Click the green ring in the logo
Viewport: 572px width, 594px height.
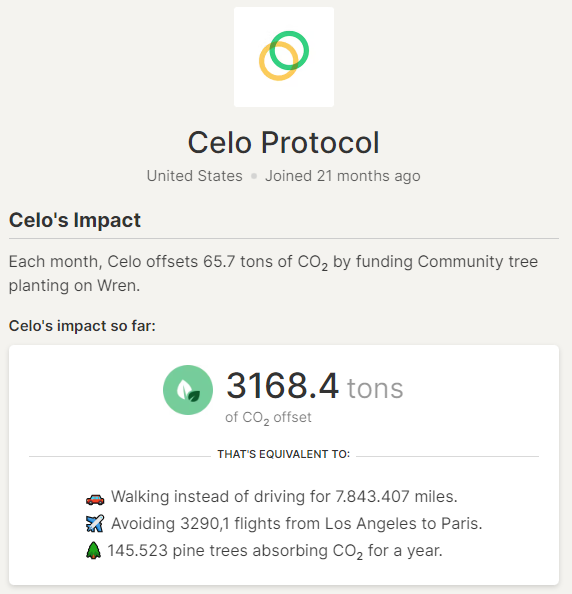[289, 50]
